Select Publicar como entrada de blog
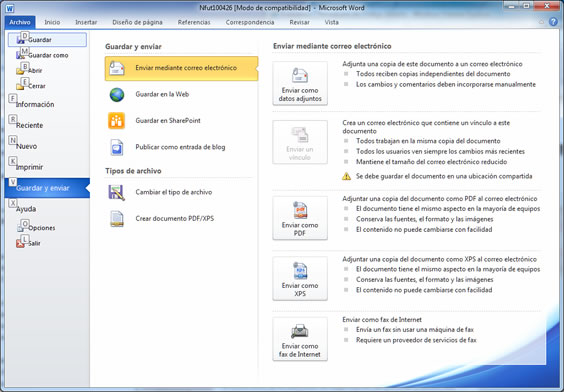Viewport: 564px width, 392px height. [182, 147]
